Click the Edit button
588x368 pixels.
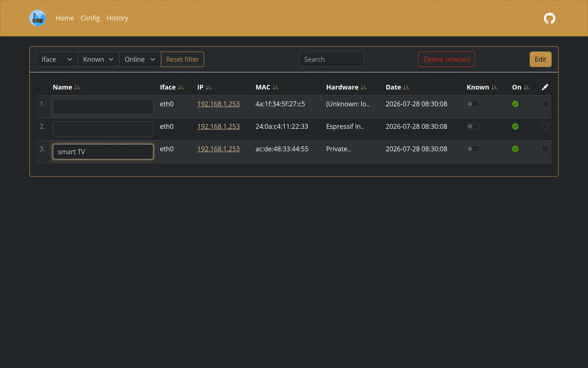[540, 59]
